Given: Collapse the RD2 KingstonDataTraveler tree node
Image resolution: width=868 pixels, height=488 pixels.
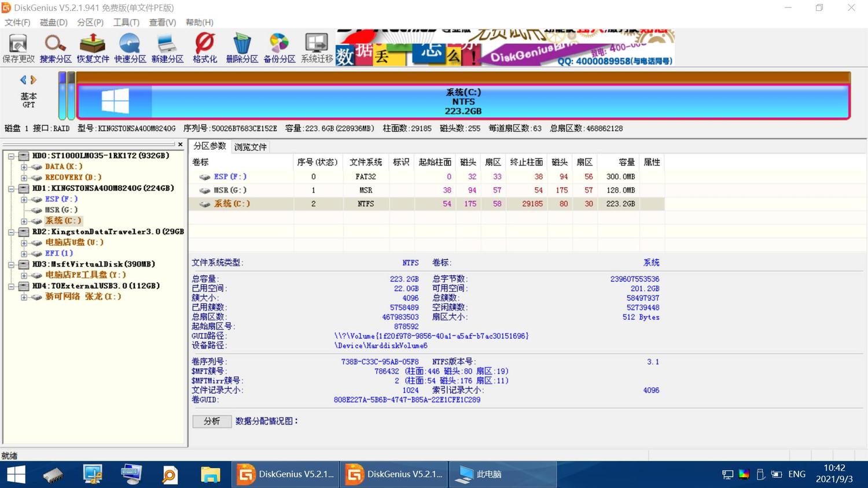Looking at the screenshot, I should click(x=11, y=231).
